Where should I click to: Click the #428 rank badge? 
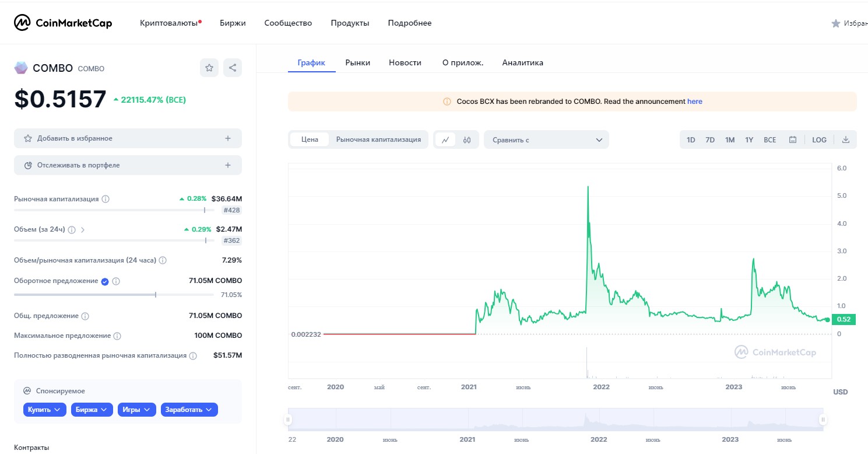click(x=231, y=210)
